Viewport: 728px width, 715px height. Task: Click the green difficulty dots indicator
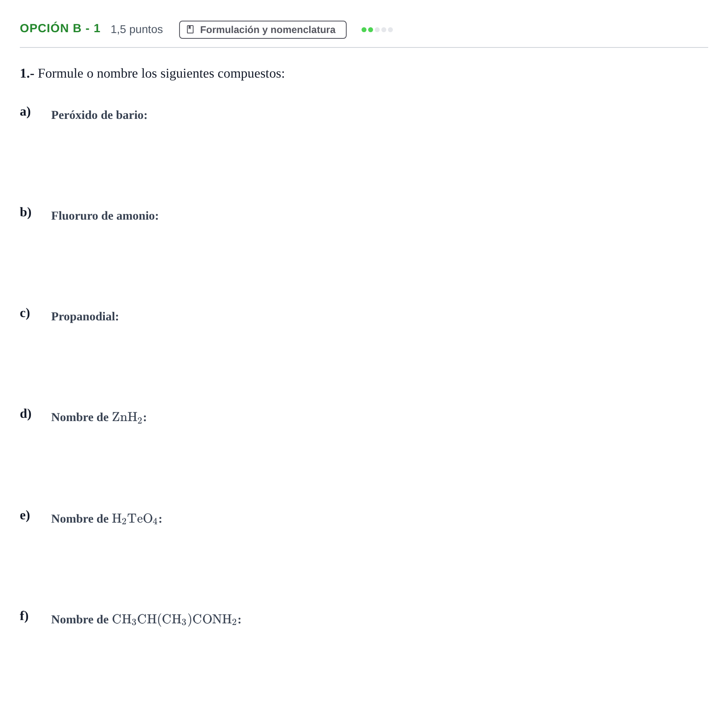[x=377, y=30]
